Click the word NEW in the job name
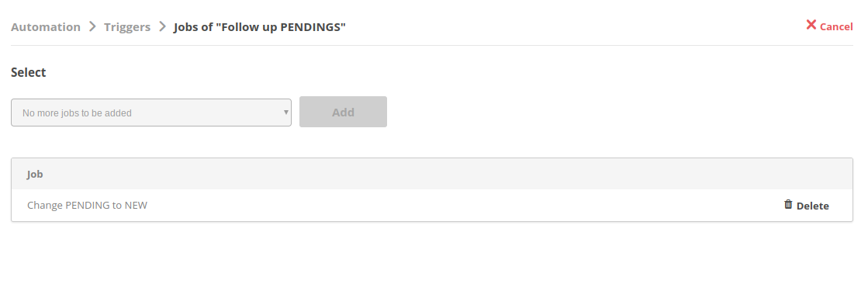Screen dimensions: 868x291 136,205
